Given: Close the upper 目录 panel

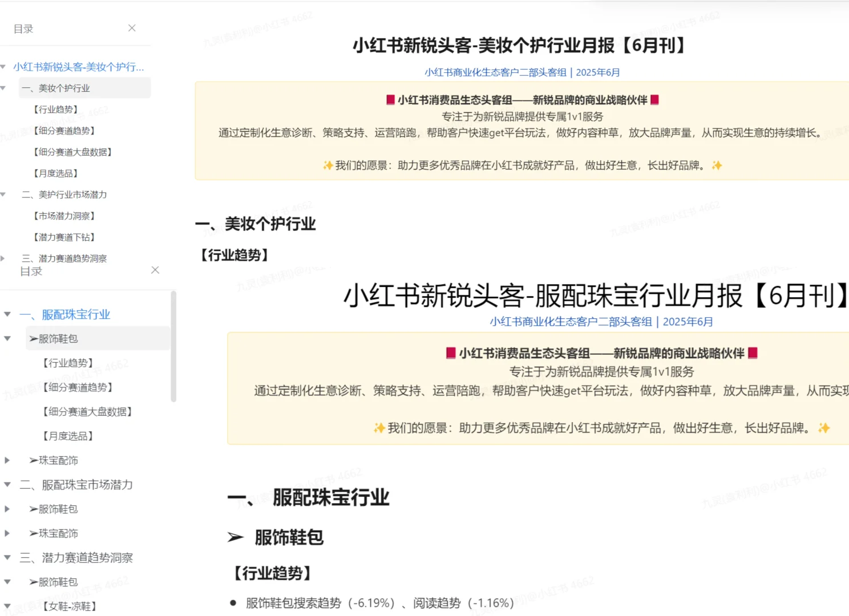Looking at the screenshot, I should point(131,28).
